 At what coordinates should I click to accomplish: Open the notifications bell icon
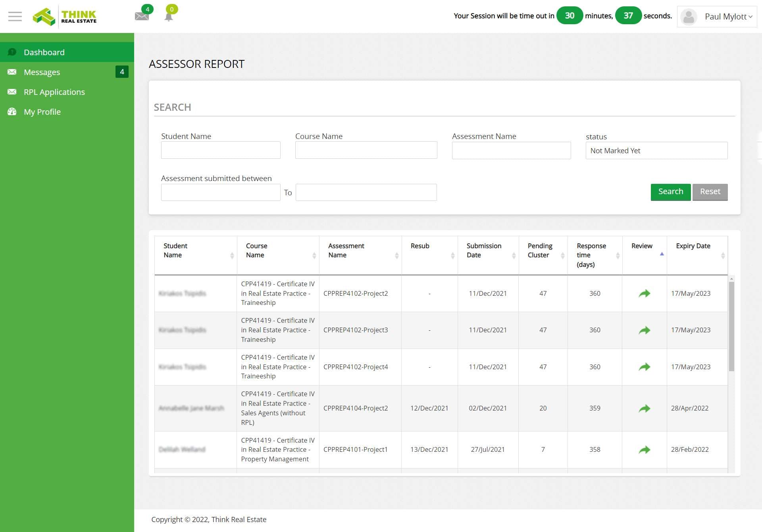point(169,17)
